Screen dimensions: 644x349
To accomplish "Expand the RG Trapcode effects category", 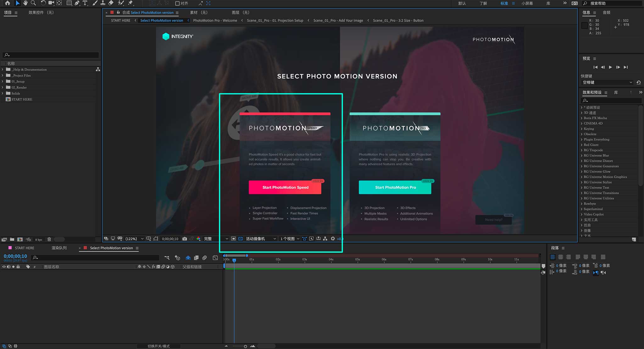I will pos(581,150).
